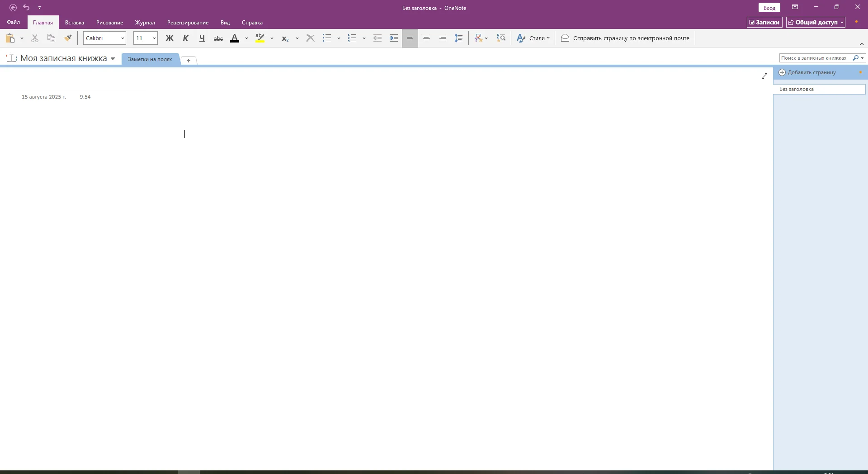This screenshot has width=868, height=474.
Task: Open the bullet library dropdown arrow
Action: [x=339, y=38]
